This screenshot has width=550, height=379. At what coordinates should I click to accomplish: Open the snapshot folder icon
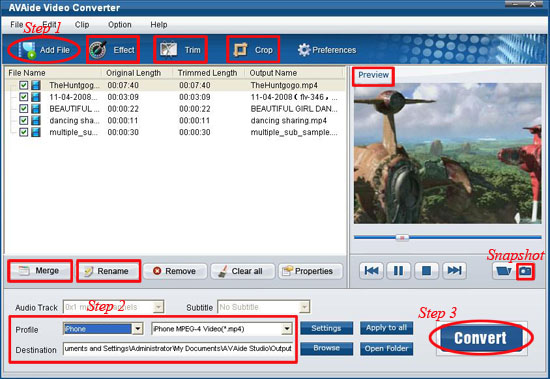coord(503,271)
